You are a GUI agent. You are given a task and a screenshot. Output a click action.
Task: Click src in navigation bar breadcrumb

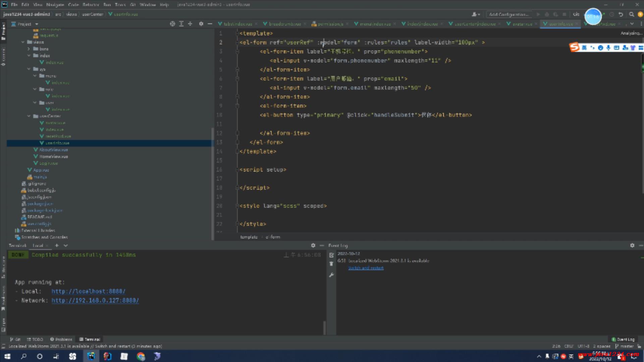(58, 14)
